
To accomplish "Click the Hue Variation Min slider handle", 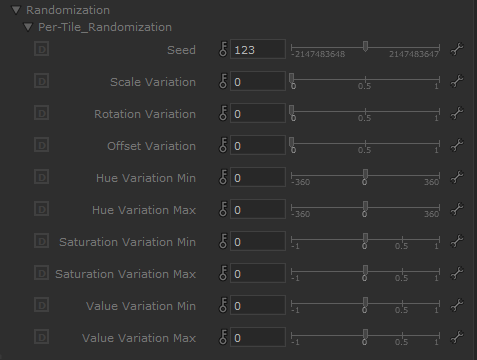I will tap(365, 175).
